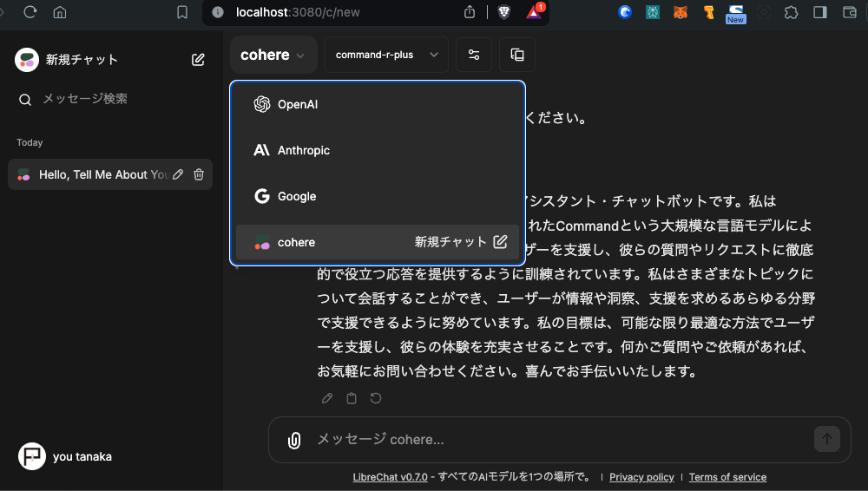
Task: Regenerate the assistant response
Action: tap(376, 398)
